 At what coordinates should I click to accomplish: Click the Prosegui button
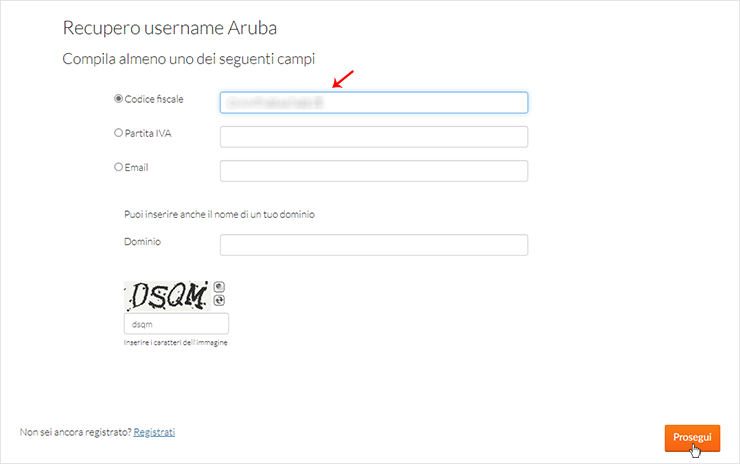pos(692,438)
